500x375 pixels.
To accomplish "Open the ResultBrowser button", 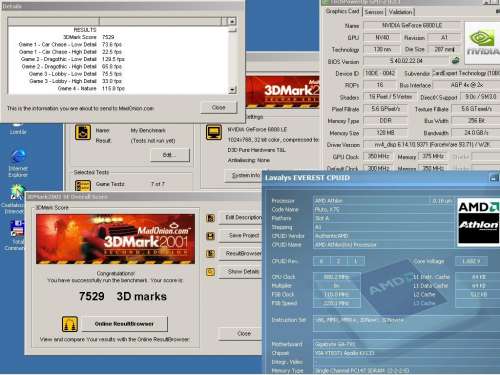I will click(x=241, y=254).
